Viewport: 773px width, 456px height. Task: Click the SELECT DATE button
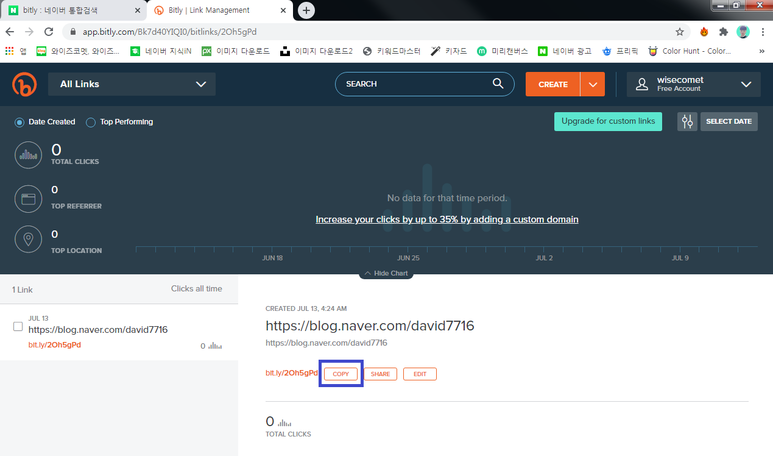click(729, 121)
